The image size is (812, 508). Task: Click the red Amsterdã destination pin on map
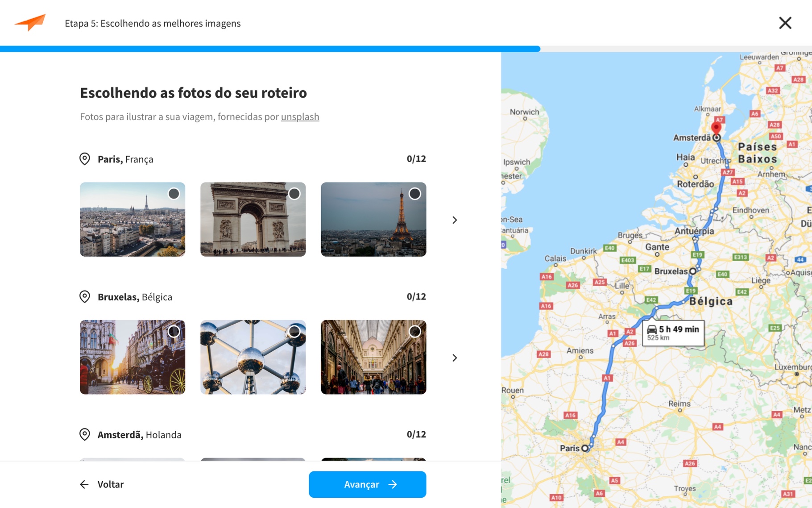(716, 129)
